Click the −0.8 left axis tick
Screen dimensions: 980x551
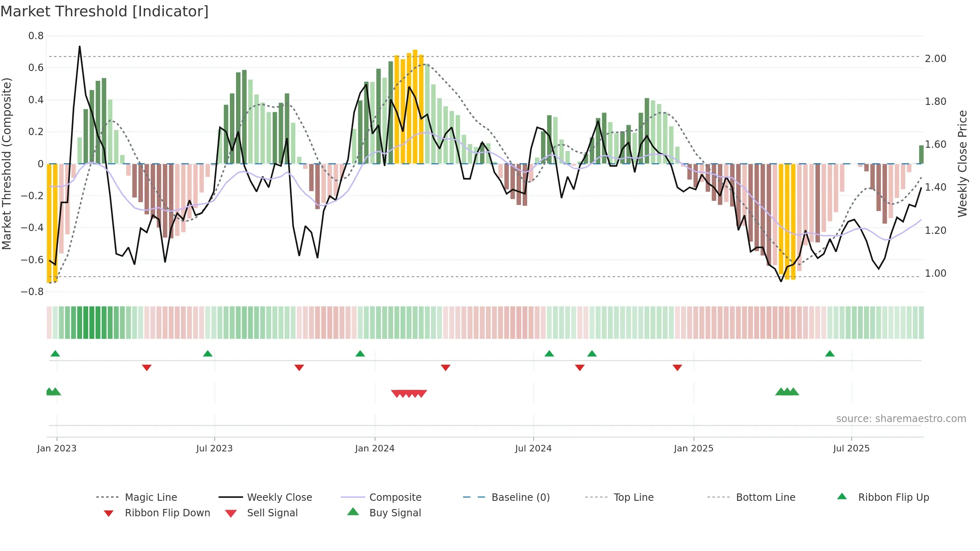tap(32, 292)
